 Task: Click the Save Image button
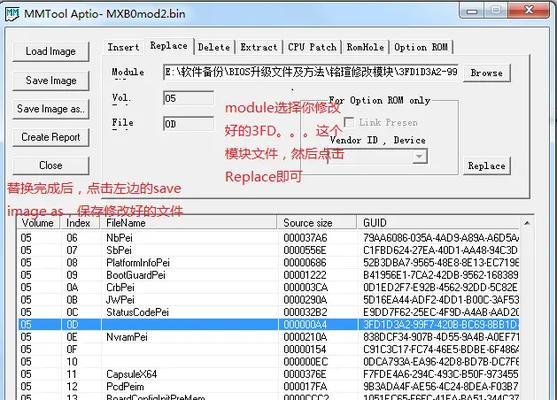(50, 81)
